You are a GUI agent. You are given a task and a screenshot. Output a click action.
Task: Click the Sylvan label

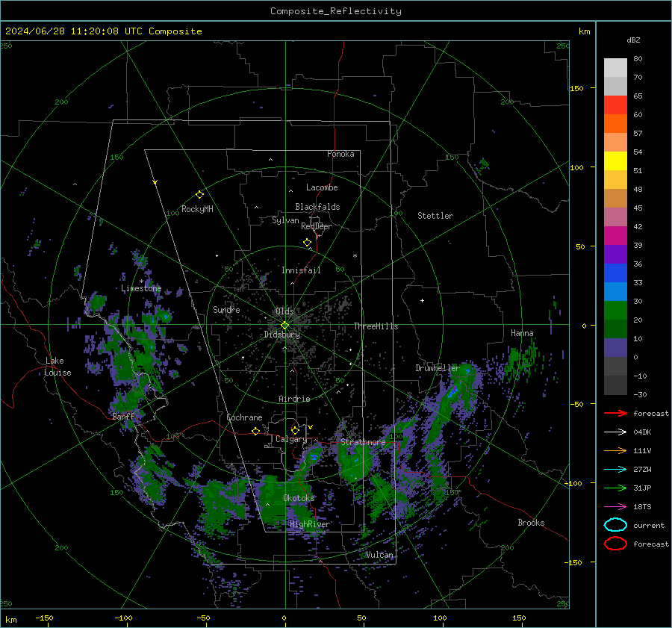[x=285, y=220]
